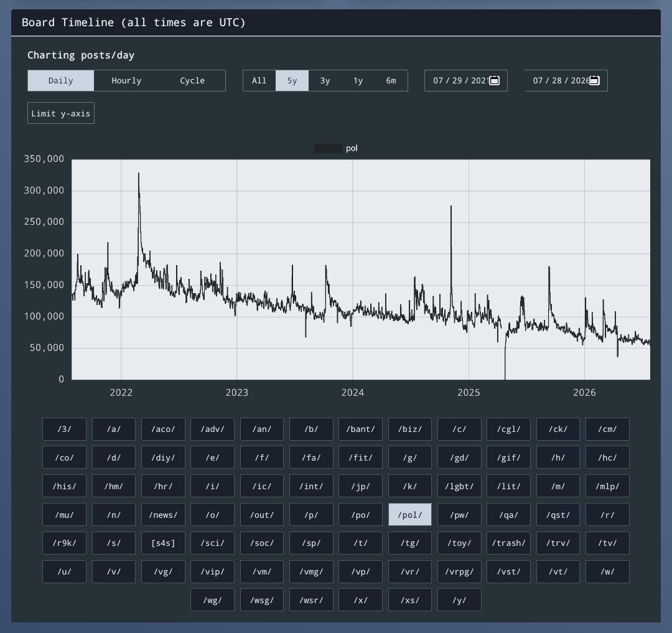Chart the /fit/ board
This screenshot has height=633, width=672.
tap(360, 457)
